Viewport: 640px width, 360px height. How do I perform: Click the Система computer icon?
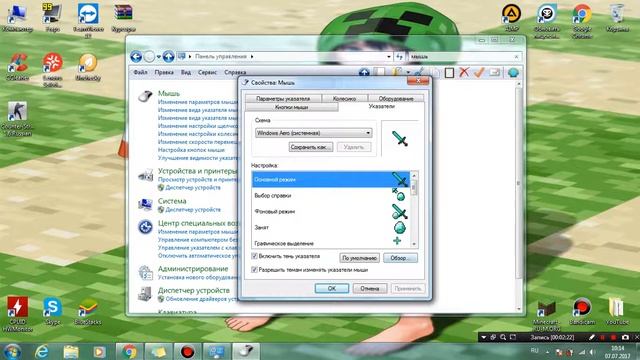point(145,204)
